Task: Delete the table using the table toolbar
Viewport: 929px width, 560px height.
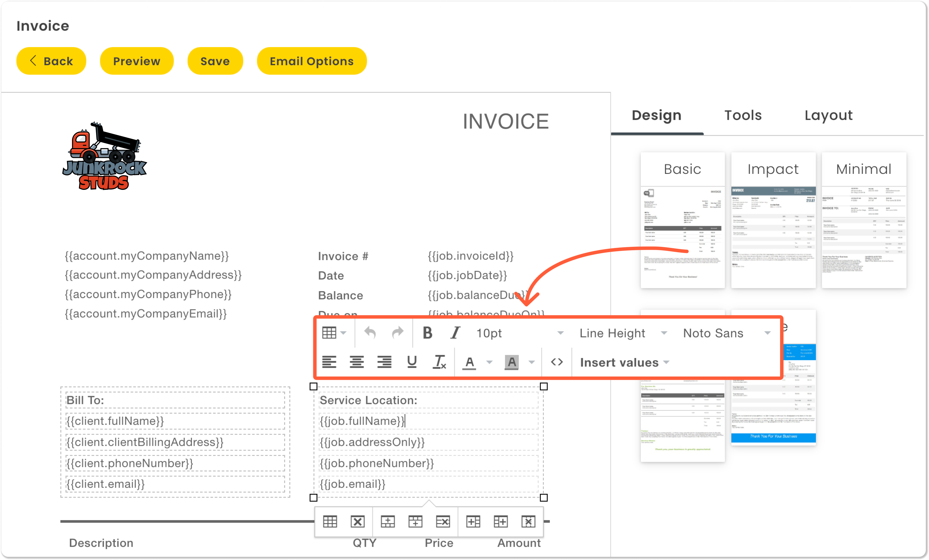Action: click(357, 522)
